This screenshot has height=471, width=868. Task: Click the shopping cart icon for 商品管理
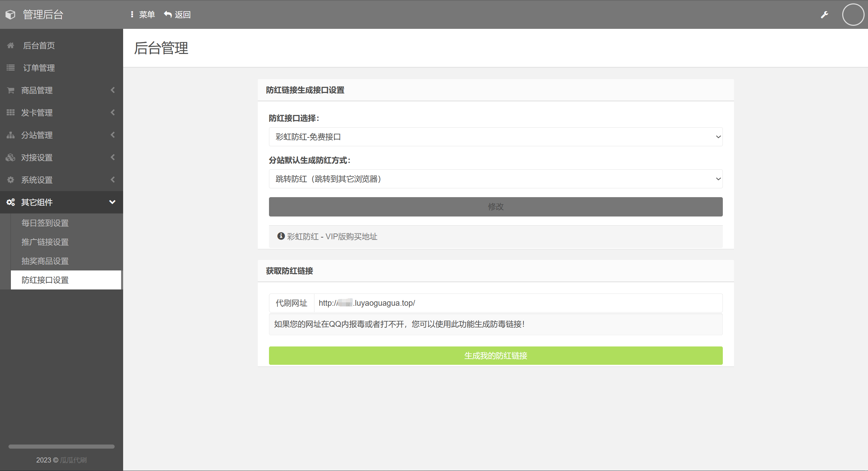(x=11, y=90)
